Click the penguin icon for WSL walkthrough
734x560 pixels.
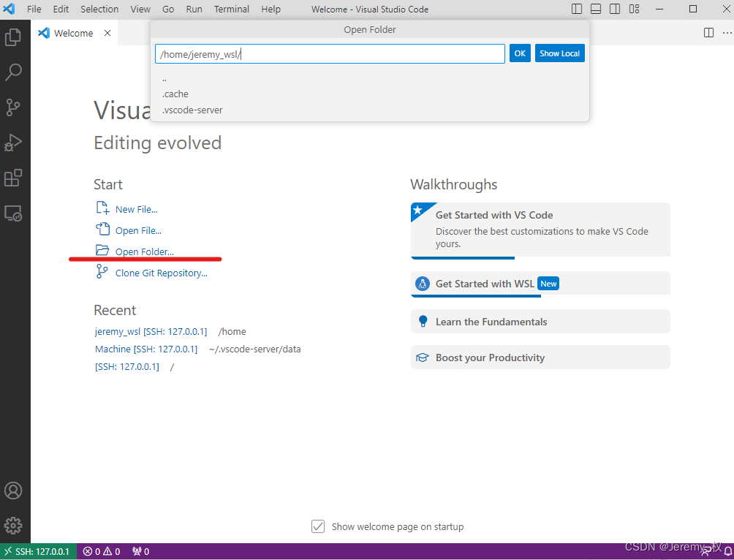point(423,283)
